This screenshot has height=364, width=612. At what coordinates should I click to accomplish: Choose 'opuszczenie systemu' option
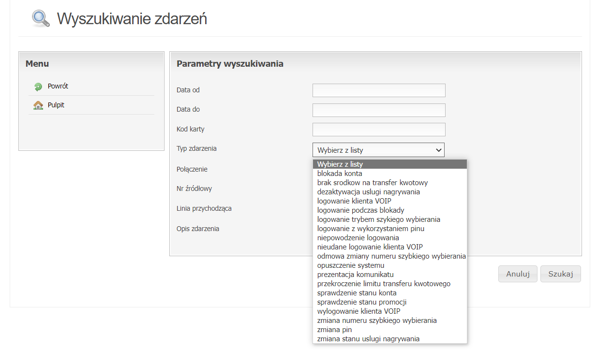[x=390, y=265]
